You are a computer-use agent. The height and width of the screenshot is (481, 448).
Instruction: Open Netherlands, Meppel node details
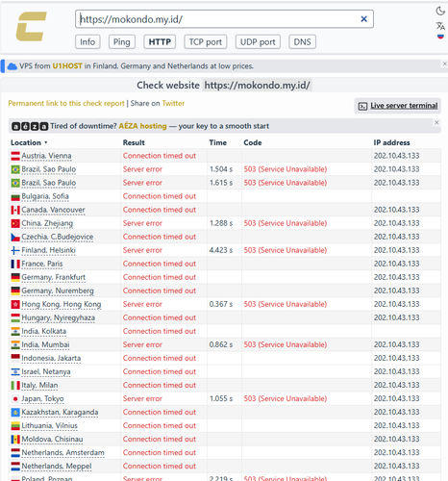57,467
